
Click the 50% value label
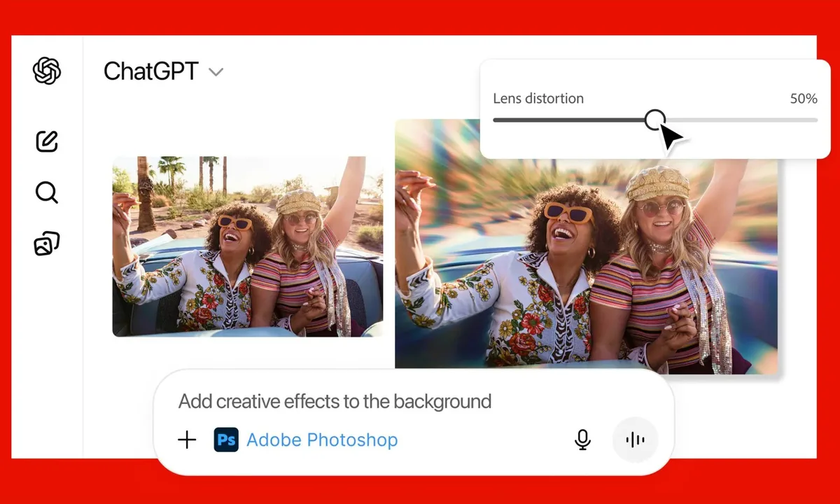(804, 98)
